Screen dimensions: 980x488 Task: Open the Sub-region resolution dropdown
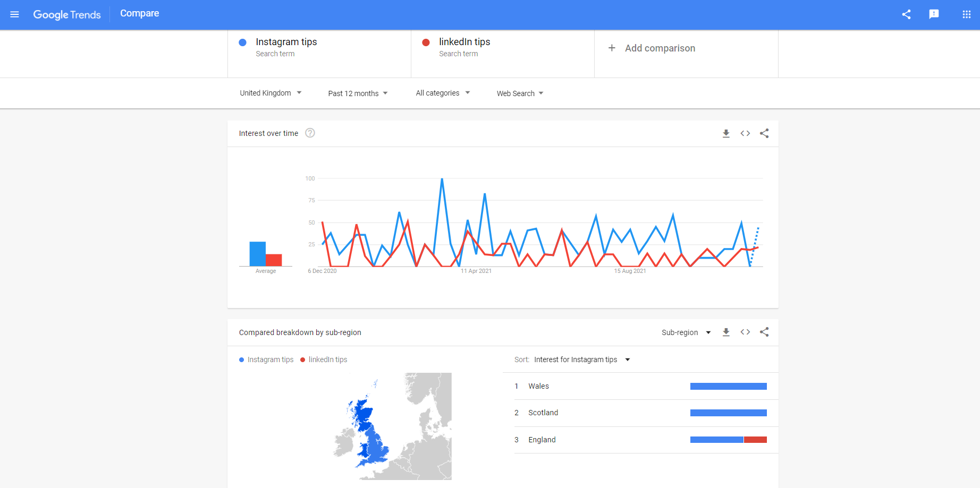tap(686, 332)
